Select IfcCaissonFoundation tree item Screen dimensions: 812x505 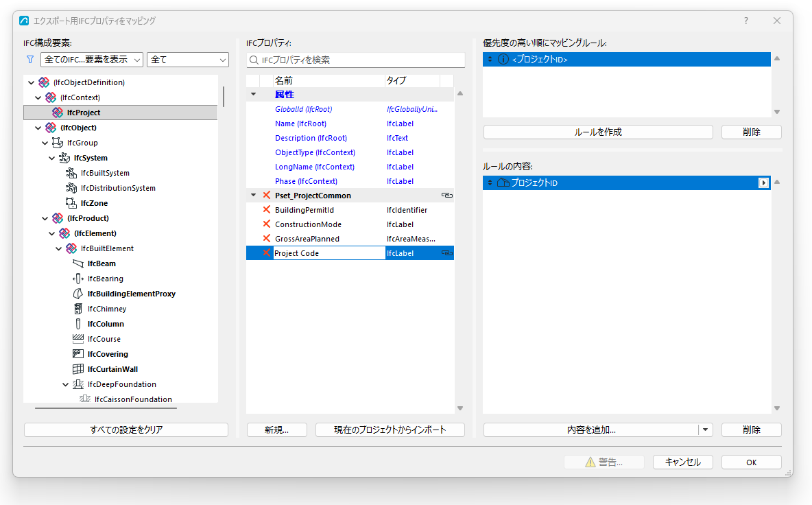point(133,399)
